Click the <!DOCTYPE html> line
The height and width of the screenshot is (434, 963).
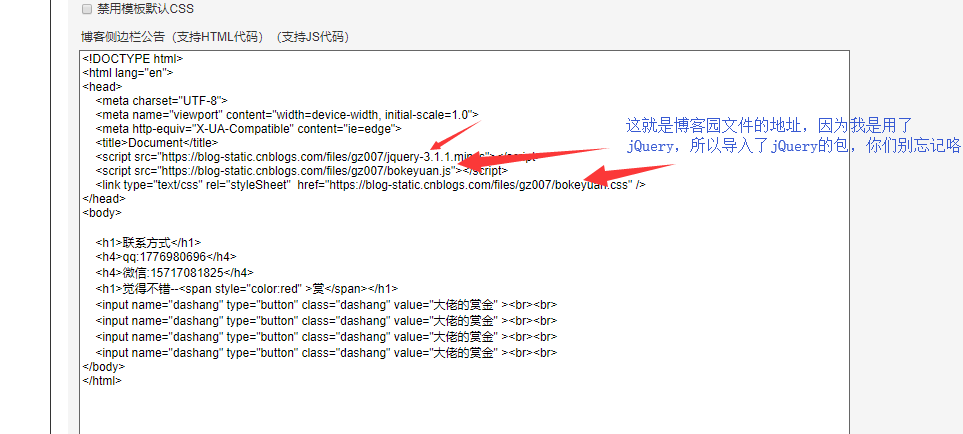point(133,59)
